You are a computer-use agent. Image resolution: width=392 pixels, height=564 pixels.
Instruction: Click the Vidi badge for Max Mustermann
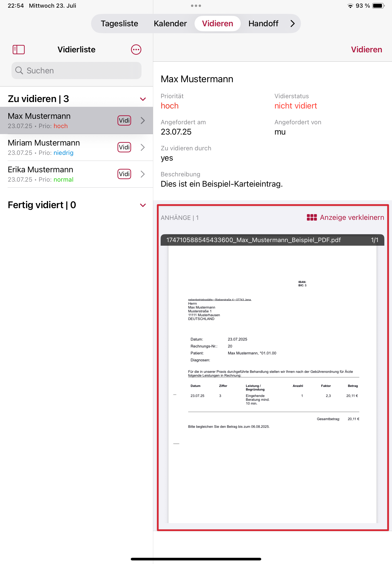(124, 120)
